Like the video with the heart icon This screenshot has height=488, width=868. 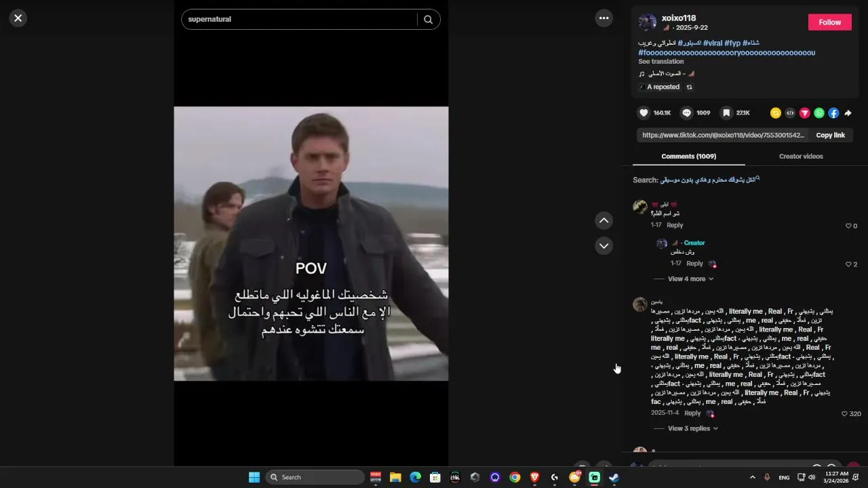pos(644,113)
